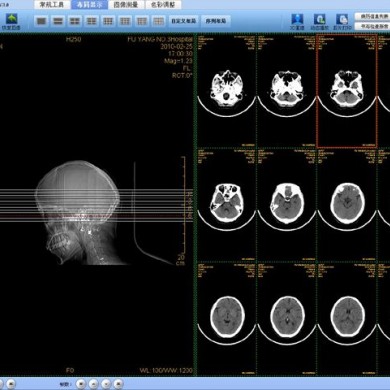Open 胶片打印 film printing
The height and width of the screenshot is (390, 390).
tap(342, 22)
